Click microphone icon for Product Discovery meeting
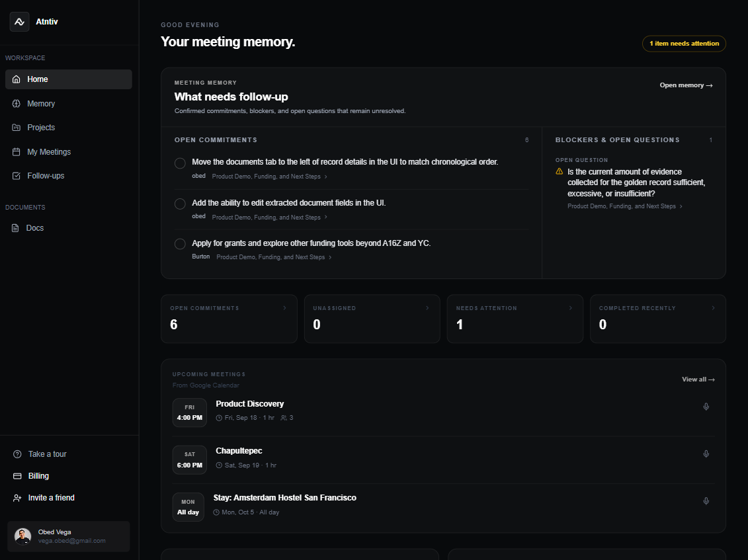Viewport: 748px width, 560px height. [x=706, y=407]
